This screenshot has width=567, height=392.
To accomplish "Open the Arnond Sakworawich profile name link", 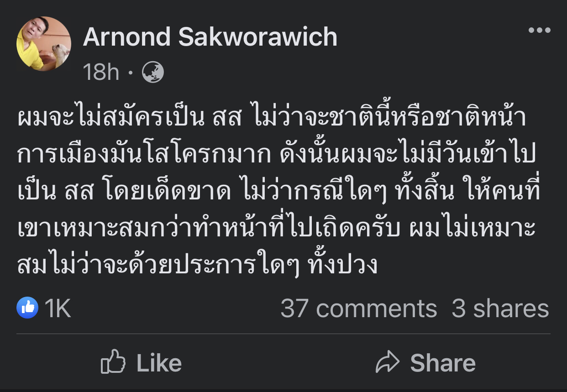I will [x=210, y=37].
